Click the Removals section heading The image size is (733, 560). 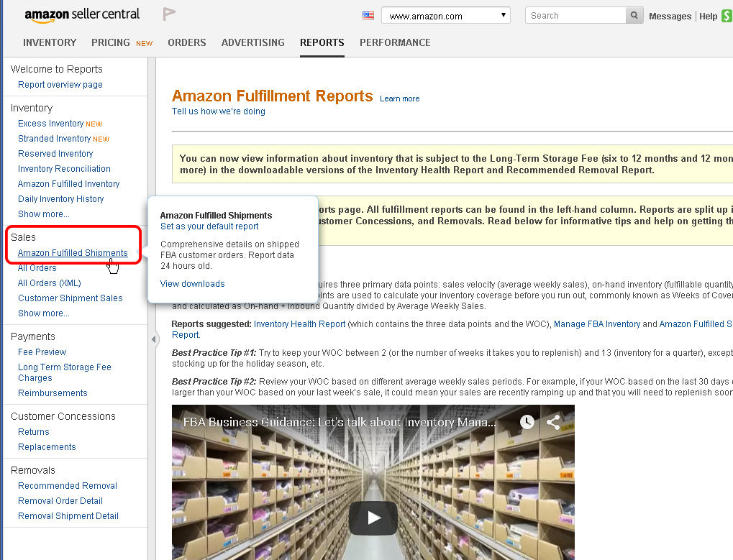(32, 470)
